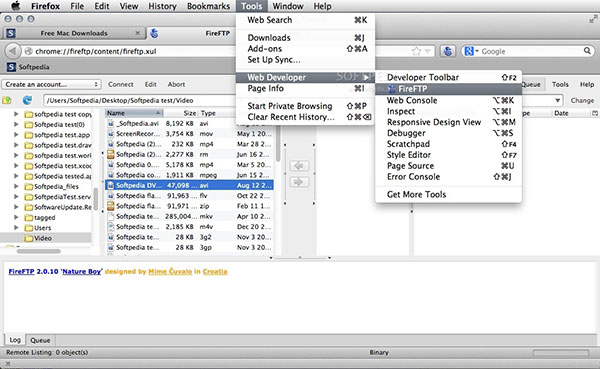The width and height of the screenshot is (600, 369).
Task: Switch to the Queue tab at bottom
Action: click(x=40, y=340)
